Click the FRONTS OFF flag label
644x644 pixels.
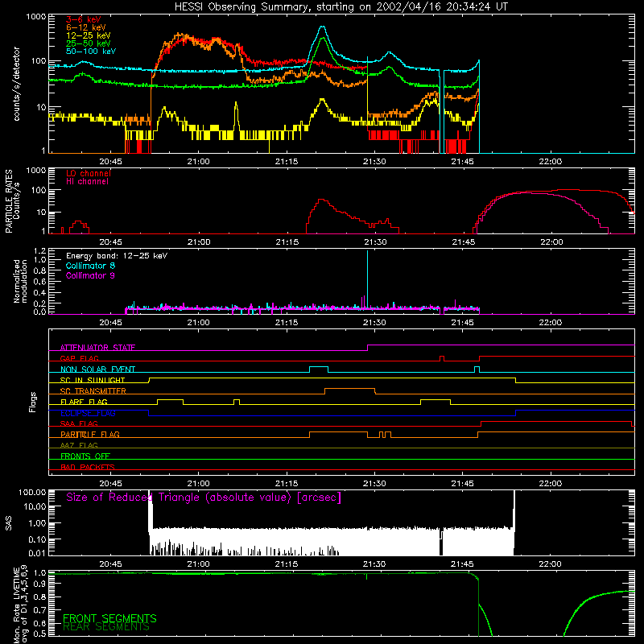85,456
